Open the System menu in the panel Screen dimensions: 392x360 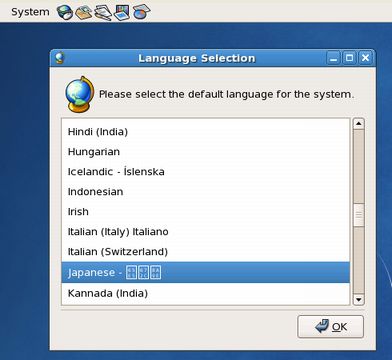pos(30,12)
